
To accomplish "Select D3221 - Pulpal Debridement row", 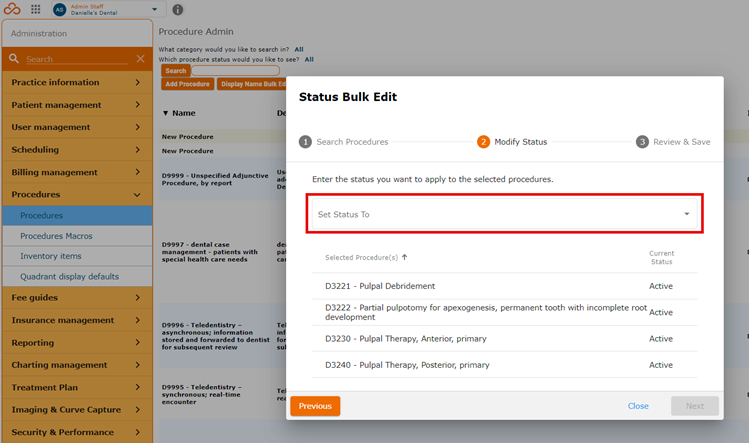I will click(504, 286).
